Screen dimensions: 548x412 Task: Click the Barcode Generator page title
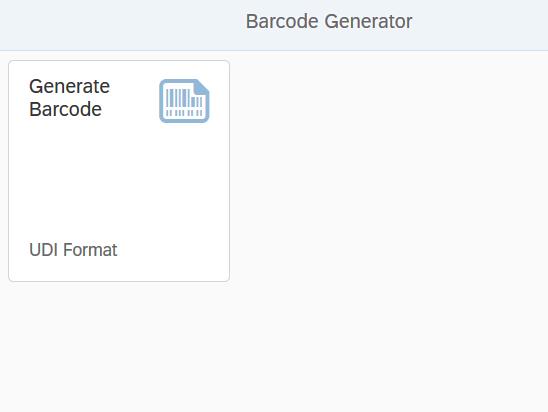coord(329,21)
